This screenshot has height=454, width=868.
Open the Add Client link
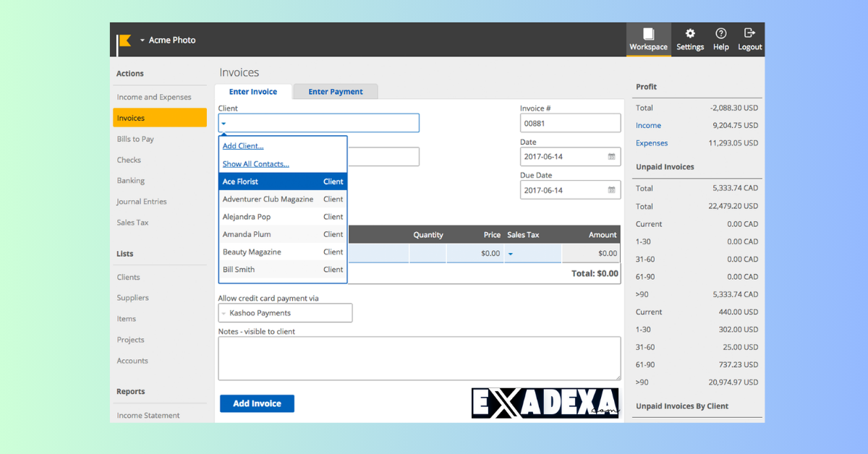(x=242, y=145)
